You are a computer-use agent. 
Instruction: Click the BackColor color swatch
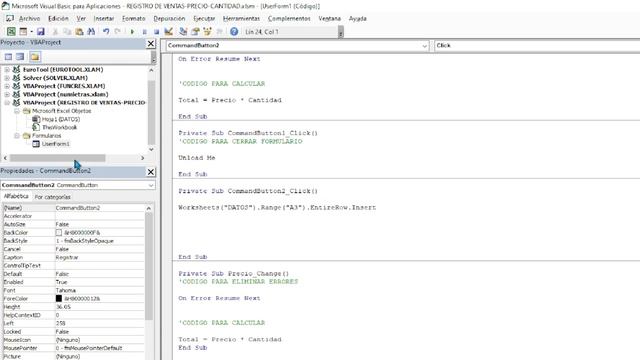tap(59, 233)
